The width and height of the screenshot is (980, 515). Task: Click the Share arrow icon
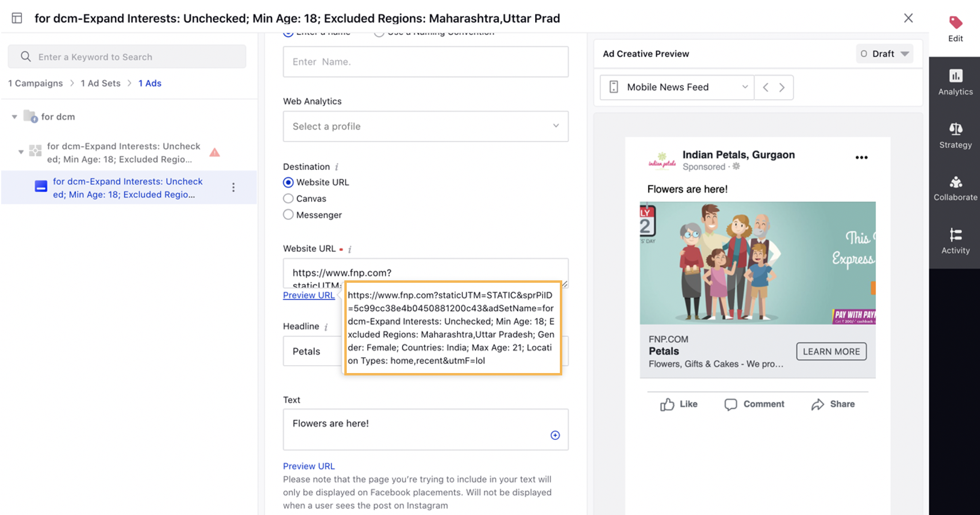(x=817, y=404)
